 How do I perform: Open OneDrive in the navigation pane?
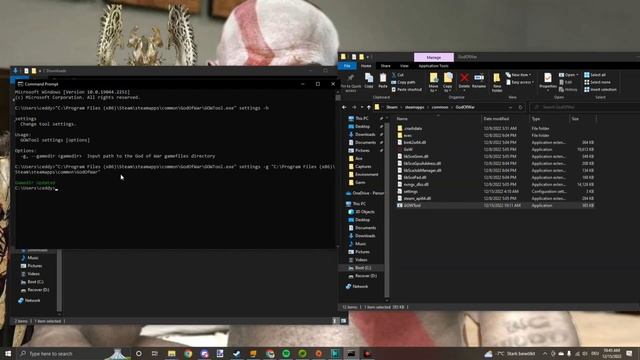click(x=368, y=193)
